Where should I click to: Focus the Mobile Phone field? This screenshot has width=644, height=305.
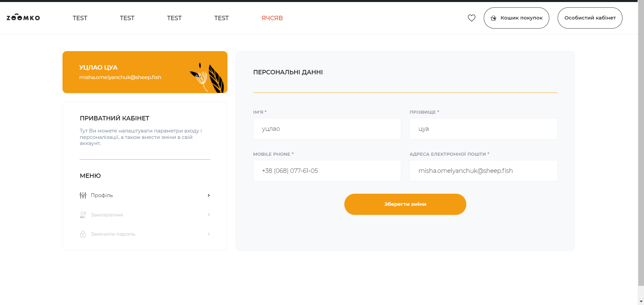327,170
